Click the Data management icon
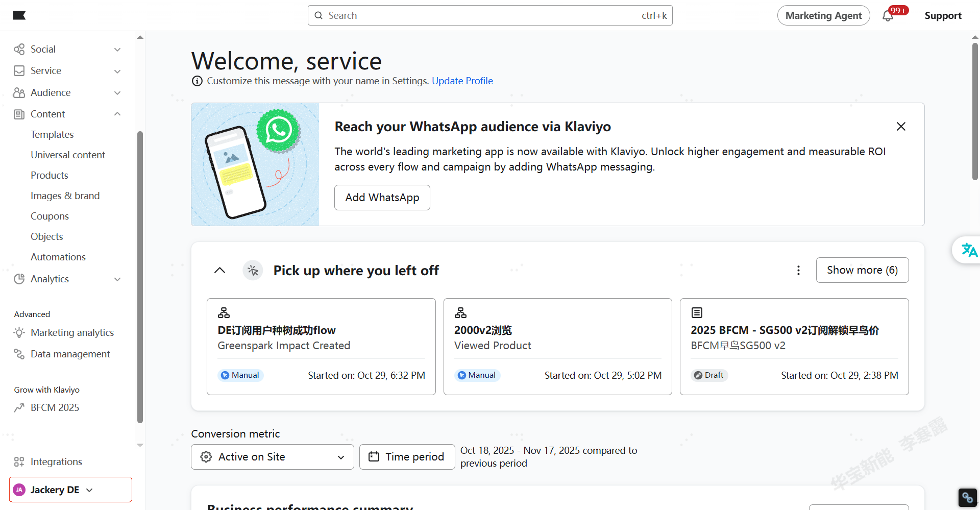980x510 pixels. (19, 354)
